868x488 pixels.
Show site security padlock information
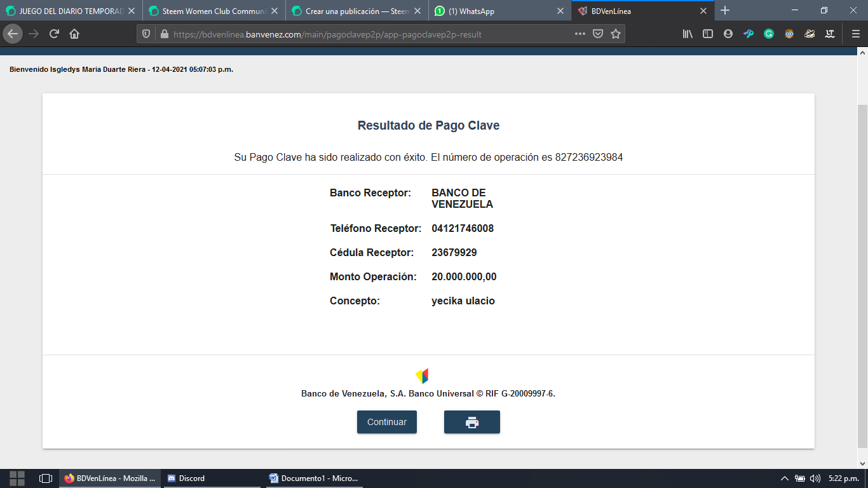pyautogui.click(x=164, y=34)
